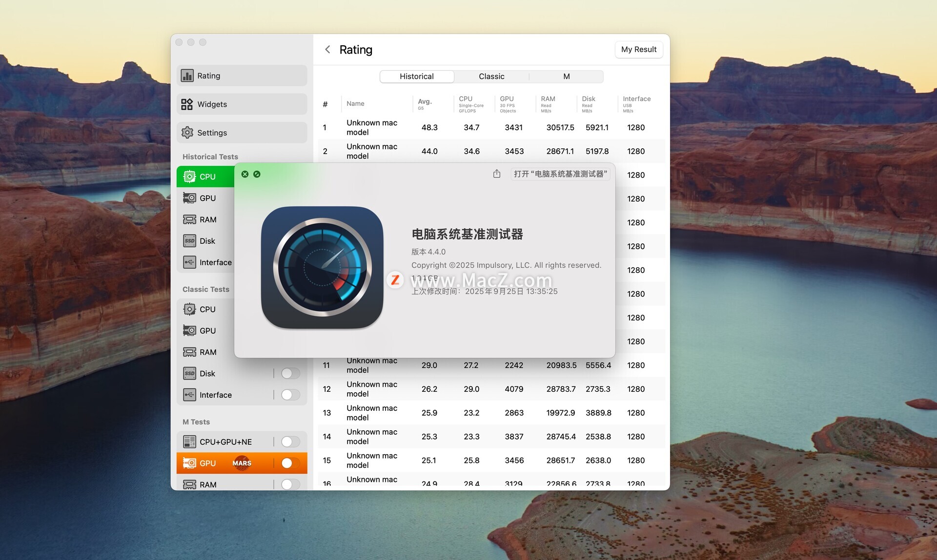Select Historical Tests RAM item

[x=207, y=220]
